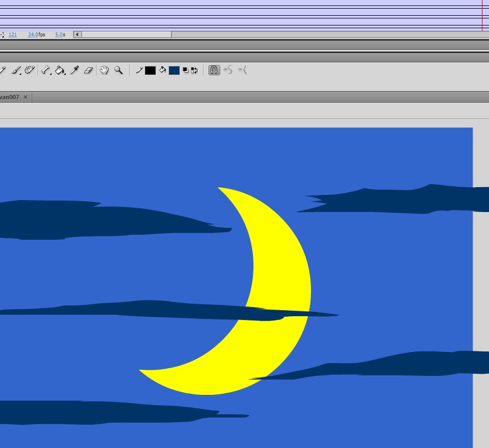Open the dark blue fill color swatch
The image size is (489, 448).
(x=174, y=71)
